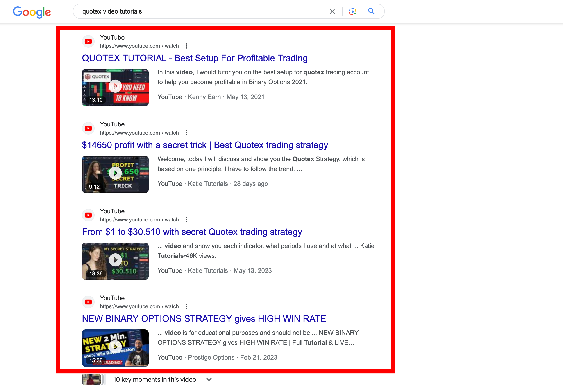Click the YouTube favicon on the Katie Tutorials result
This screenshot has height=392, width=563.
(88, 128)
